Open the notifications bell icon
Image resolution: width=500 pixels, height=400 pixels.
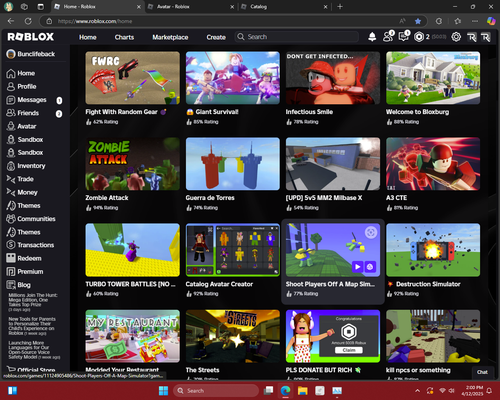click(x=372, y=37)
